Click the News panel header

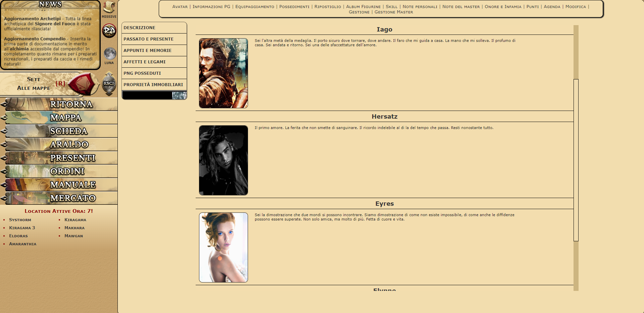[x=50, y=4]
